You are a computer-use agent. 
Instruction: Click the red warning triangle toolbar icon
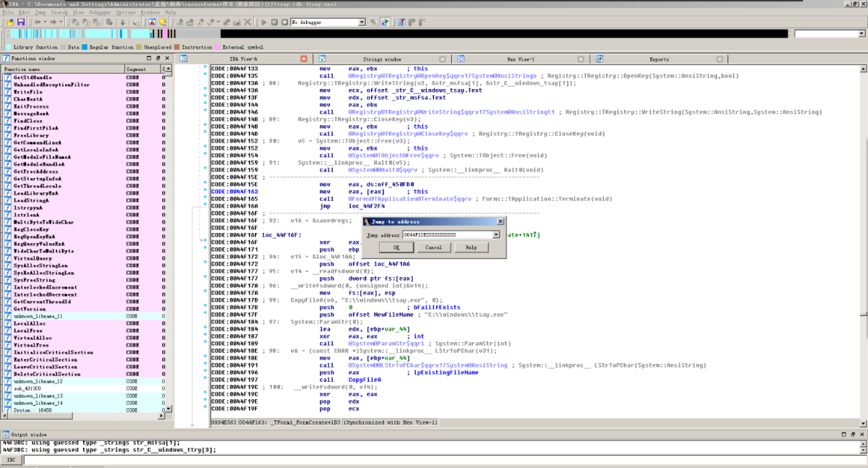[x=152, y=22]
